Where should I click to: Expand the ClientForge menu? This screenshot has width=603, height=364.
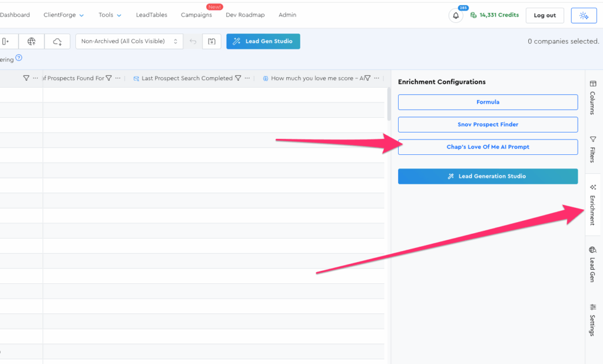tap(64, 15)
